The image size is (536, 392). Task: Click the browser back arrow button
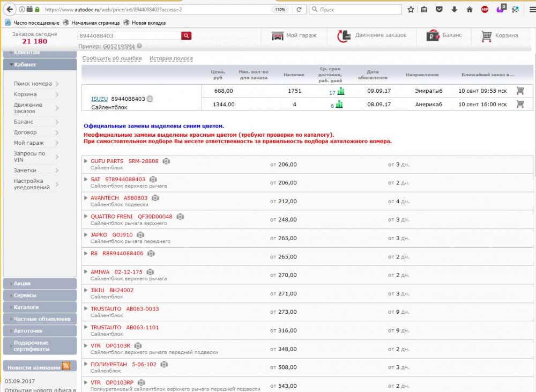10,9
